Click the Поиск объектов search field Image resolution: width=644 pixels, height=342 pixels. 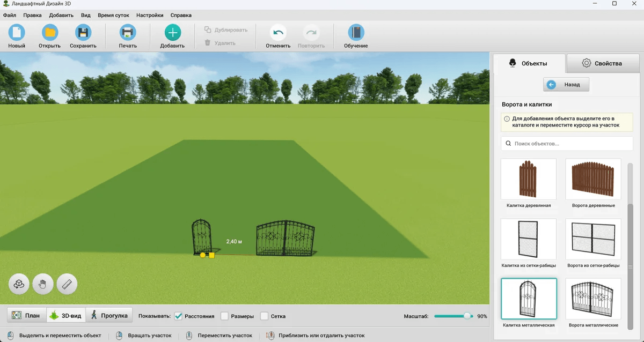pos(567,144)
